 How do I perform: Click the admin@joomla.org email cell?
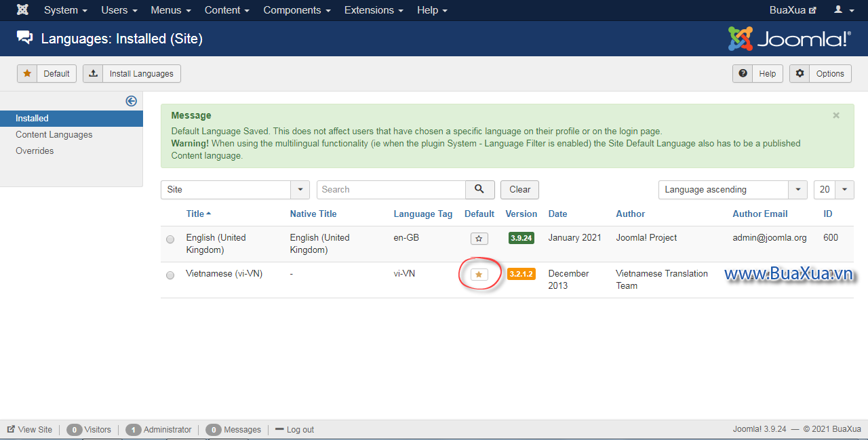click(770, 238)
